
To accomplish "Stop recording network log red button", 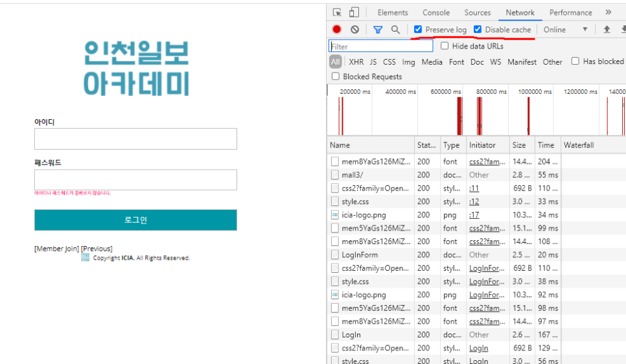I will 336,30.
